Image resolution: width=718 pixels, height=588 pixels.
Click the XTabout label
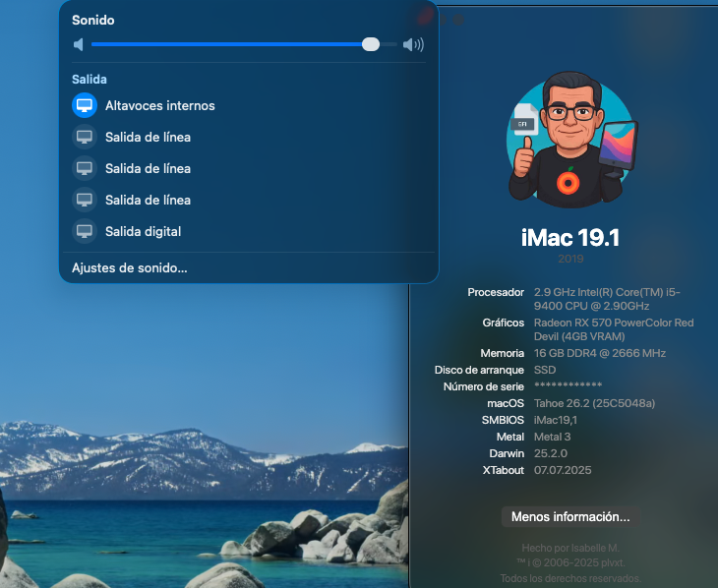[504, 470]
